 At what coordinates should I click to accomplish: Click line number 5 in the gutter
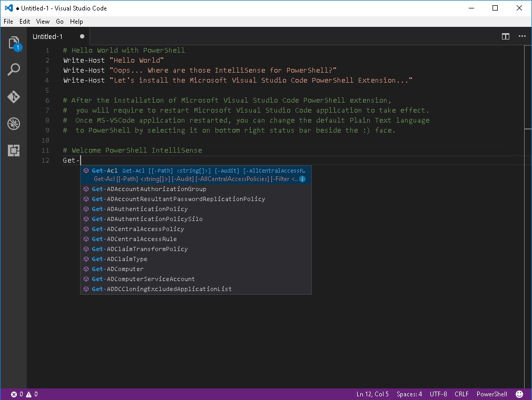tap(47, 90)
